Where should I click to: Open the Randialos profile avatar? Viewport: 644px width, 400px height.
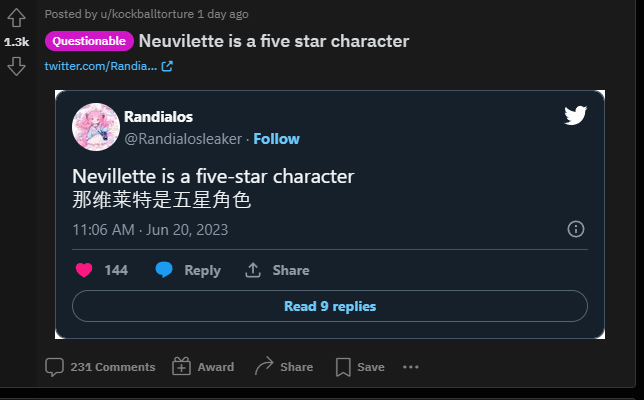coord(96,127)
